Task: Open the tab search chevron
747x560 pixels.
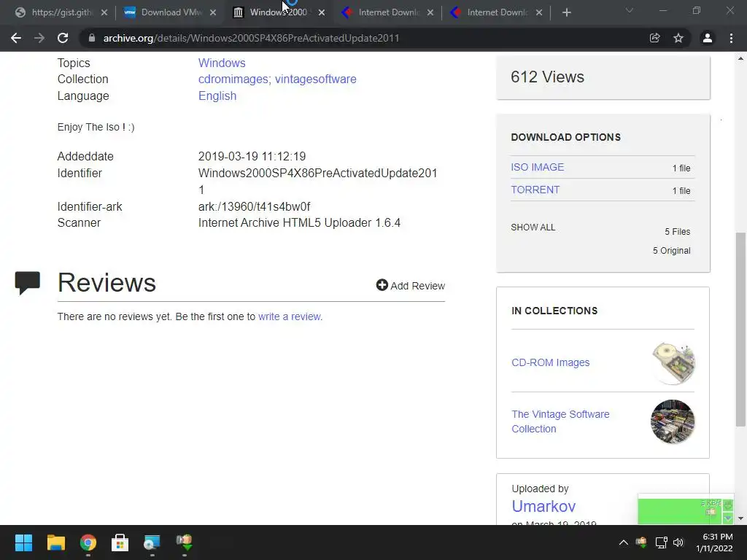Action: tap(630, 10)
